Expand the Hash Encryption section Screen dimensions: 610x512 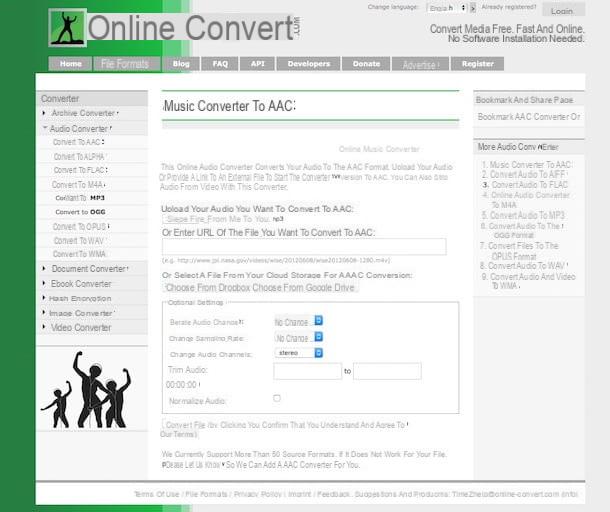pos(80,298)
